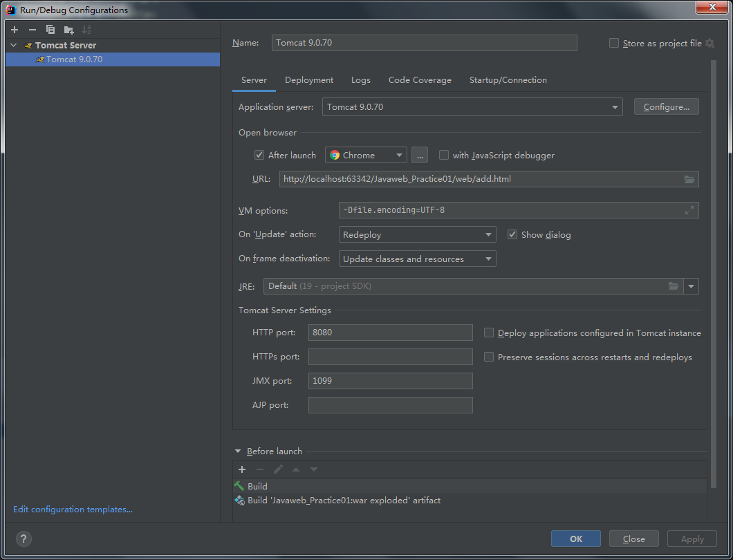Enable Preserve sessions across restarts and redeploys
Image resolution: width=733 pixels, height=560 pixels.
click(x=488, y=357)
